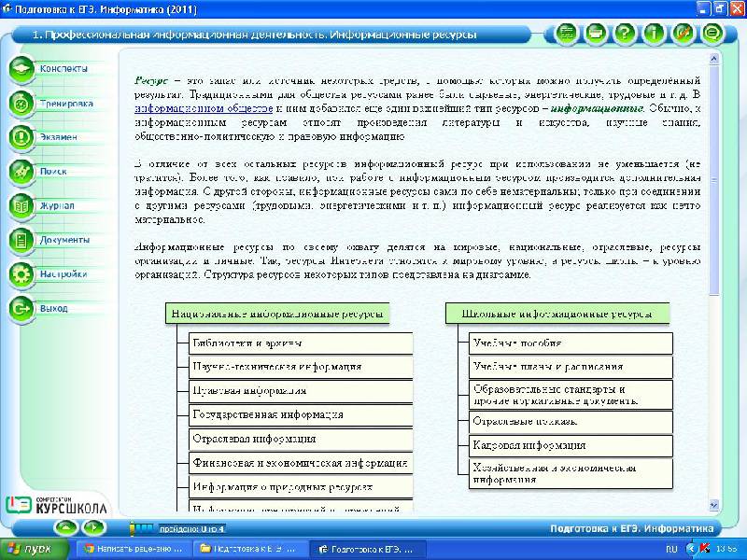
Task: Open the calculator icon in top toolbar
Action: point(567,34)
